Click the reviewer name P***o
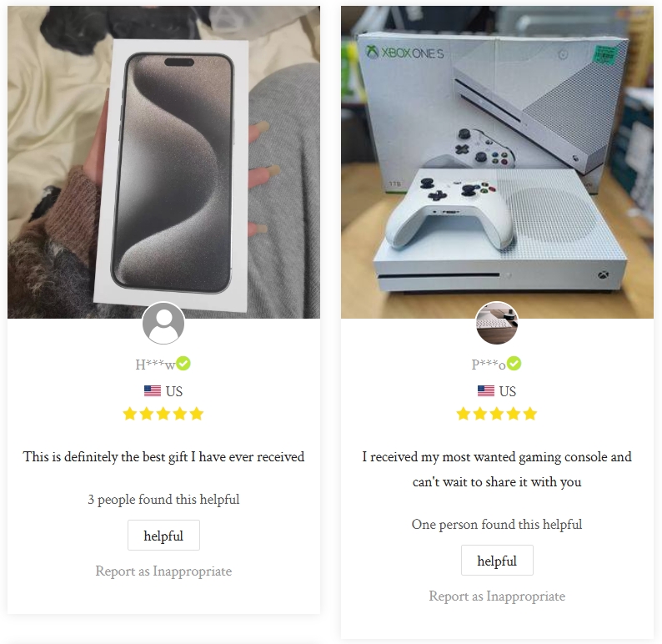Screen dimensions: 662x644 click(x=489, y=365)
